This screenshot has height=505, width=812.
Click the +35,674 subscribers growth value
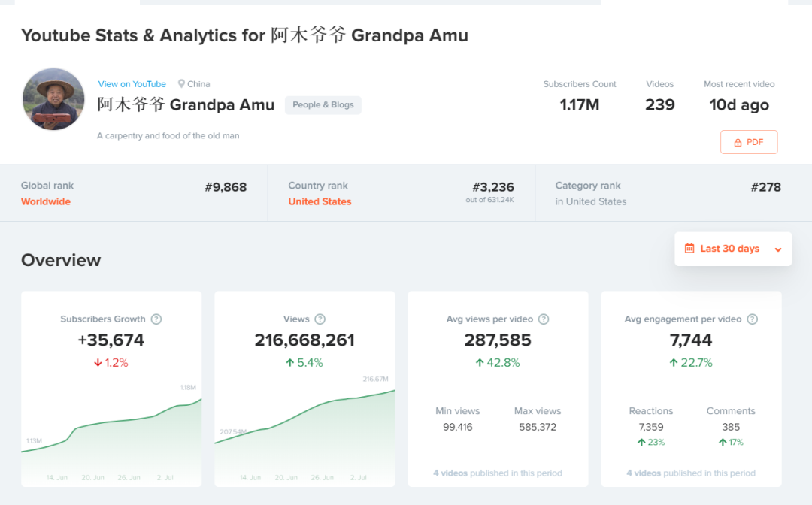click(111, 340)
